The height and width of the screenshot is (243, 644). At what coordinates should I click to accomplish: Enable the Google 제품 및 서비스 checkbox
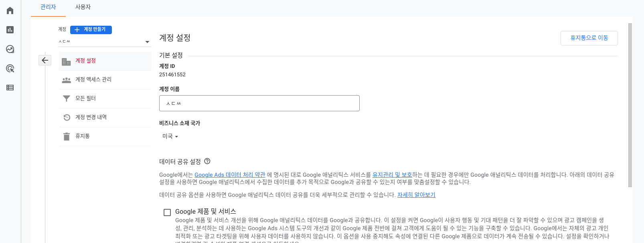(167, 212)
